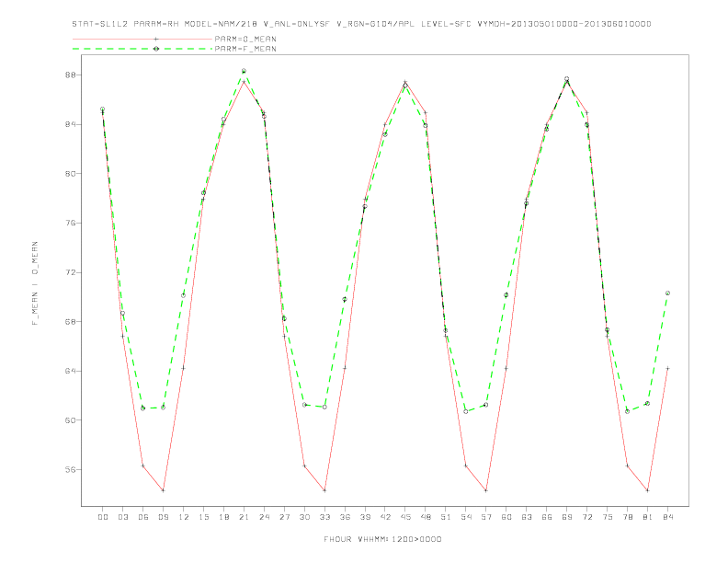Click the x-axis tick label 75
The width and height of the screenshot is (728, 563).
tap(608, 517)
